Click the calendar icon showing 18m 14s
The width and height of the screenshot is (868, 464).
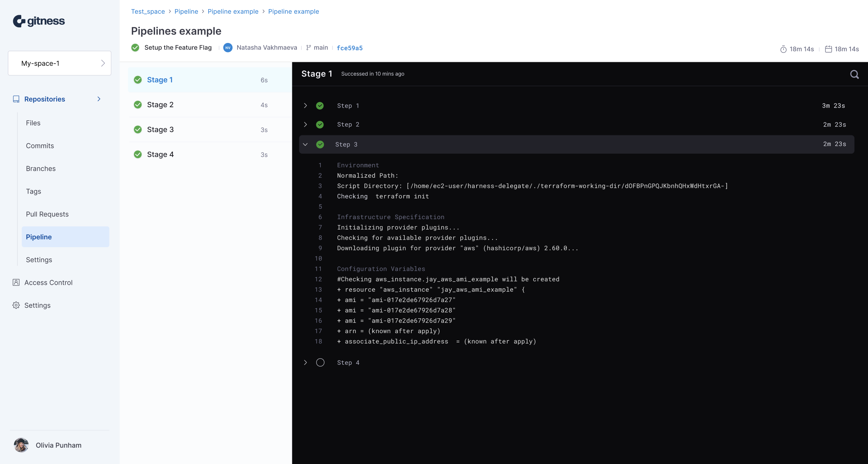[828, 48]
